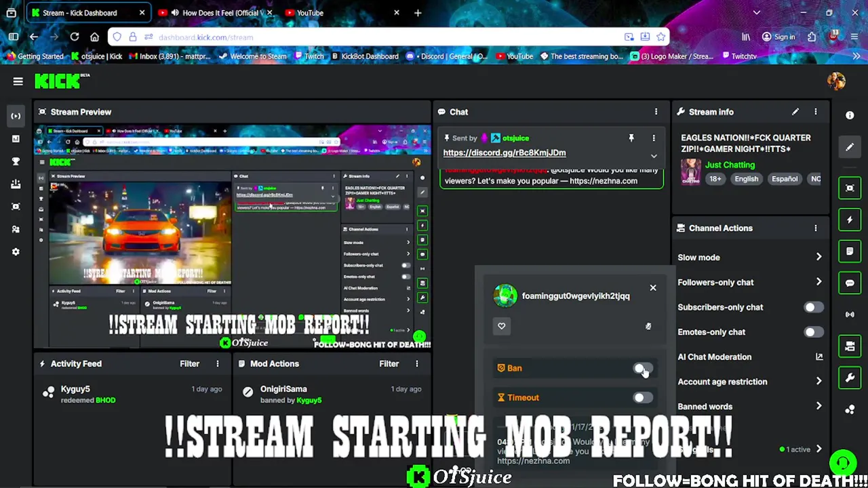Image resolution: width=868 pixels, height=488 pixels.
Task: Open the Welcome to Steam bookmark
Action: [x=252, y=56]
